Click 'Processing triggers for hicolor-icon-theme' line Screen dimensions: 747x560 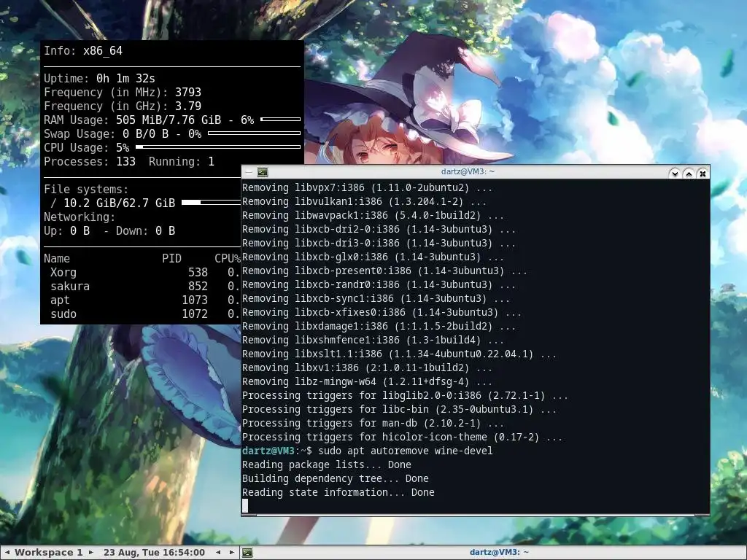pyautogui.click(x=402, y=437)
